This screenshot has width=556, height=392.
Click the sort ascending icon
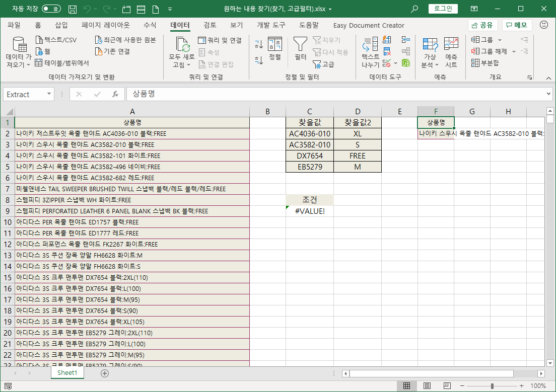pos(259,44)
